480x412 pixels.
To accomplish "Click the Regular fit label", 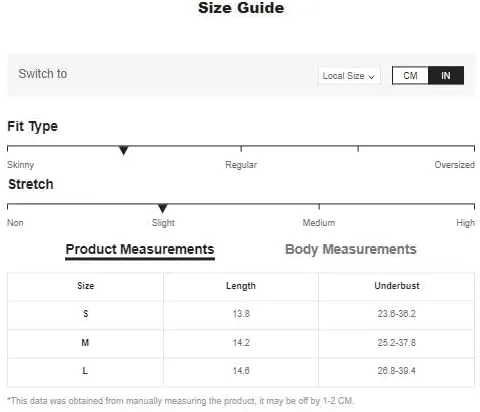I will pos(241,165).
